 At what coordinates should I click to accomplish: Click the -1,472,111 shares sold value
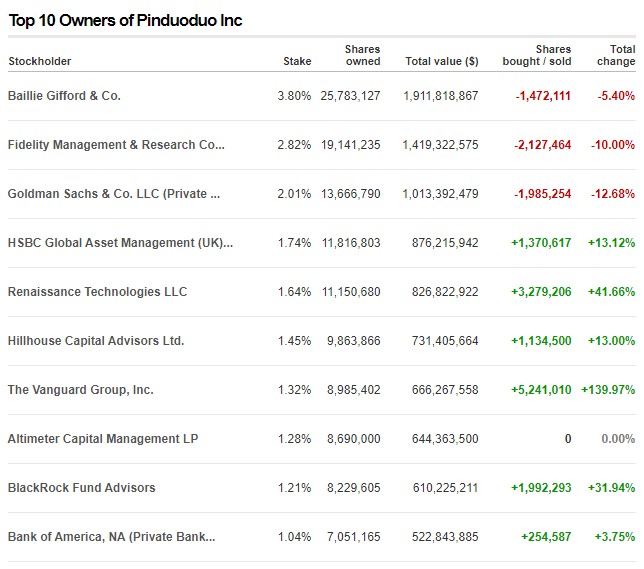click(543, 96)
